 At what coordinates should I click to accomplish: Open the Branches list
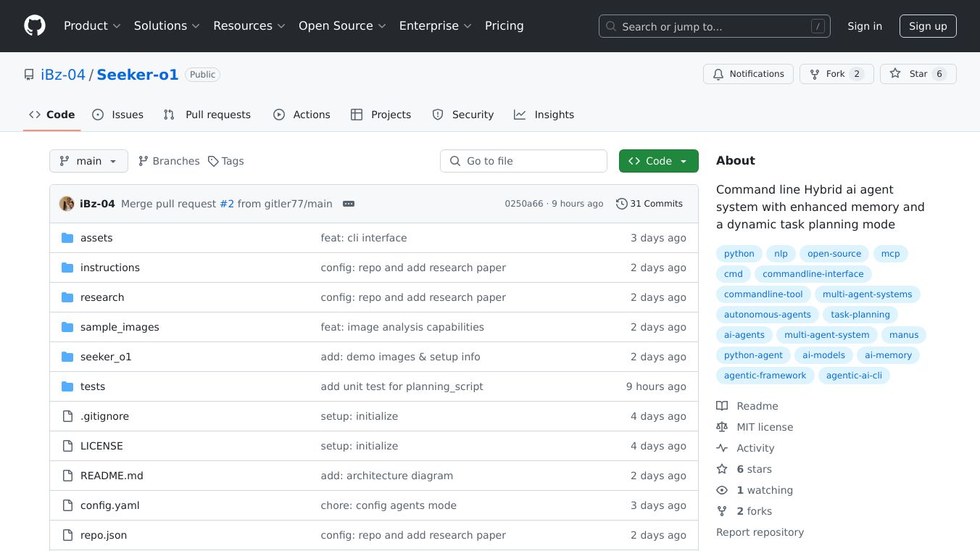(169, 161)
